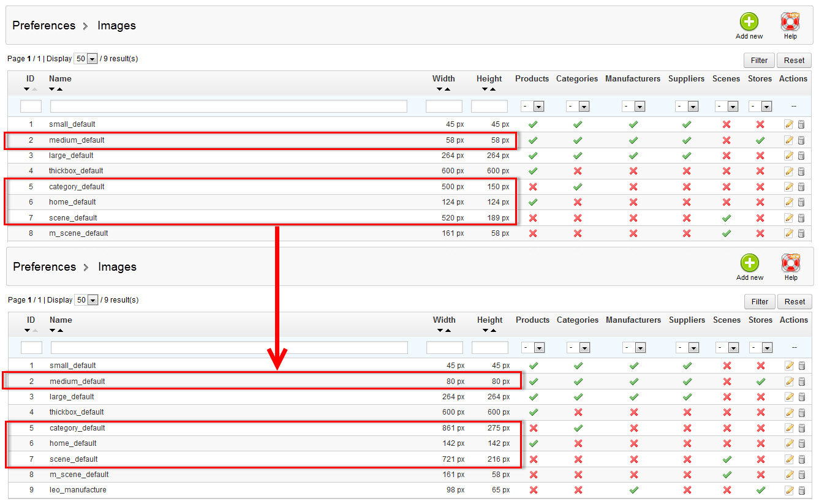Select the leo_manufacture name cell

(78, 490)
